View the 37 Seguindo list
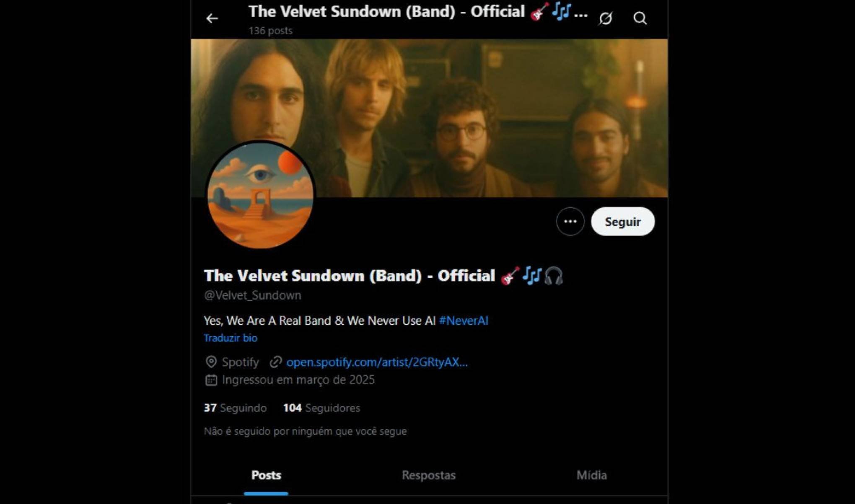The height and width of the screenshot is (504, 855). 235,408
